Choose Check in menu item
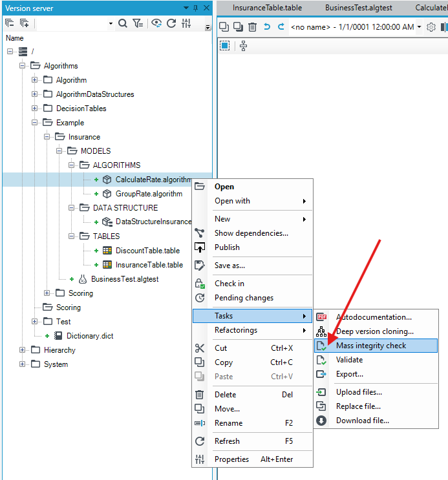 click(x=253, y=284)
